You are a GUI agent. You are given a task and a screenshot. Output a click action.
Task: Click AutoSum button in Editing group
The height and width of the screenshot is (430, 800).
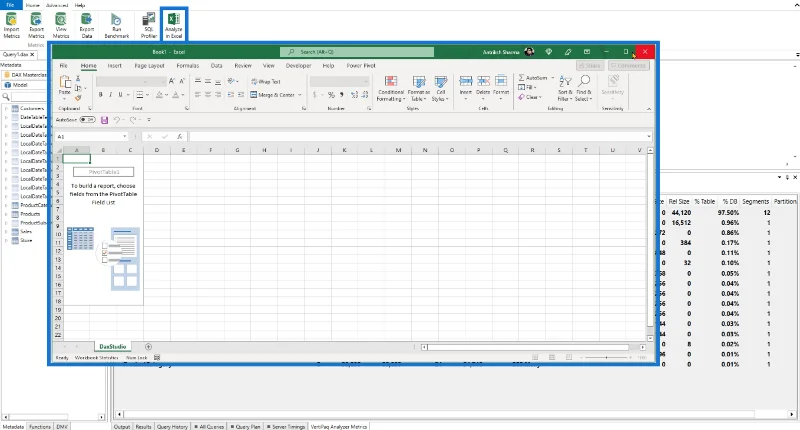(533, 78)
